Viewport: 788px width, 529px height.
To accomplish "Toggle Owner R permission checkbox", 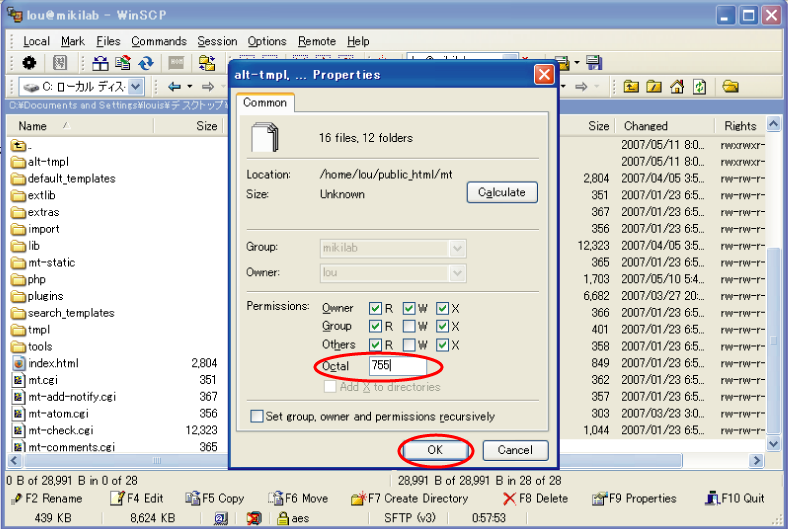I will coord(375,308).
